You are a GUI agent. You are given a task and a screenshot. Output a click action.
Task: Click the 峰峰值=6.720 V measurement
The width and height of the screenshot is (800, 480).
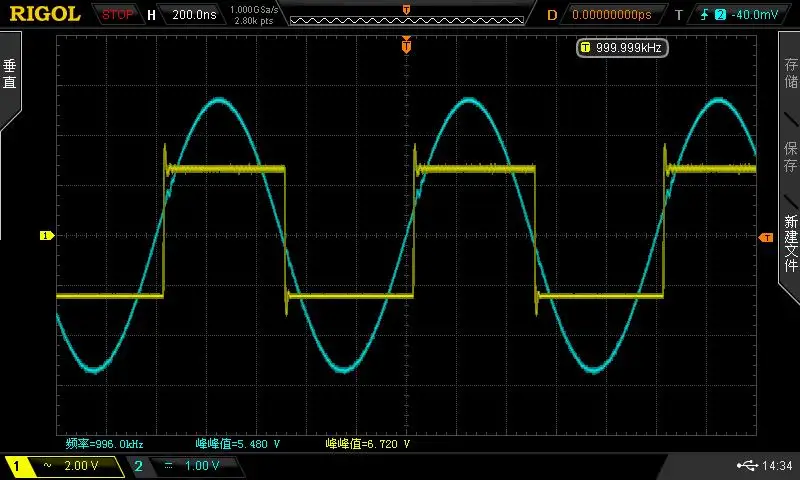coord(368,444)
